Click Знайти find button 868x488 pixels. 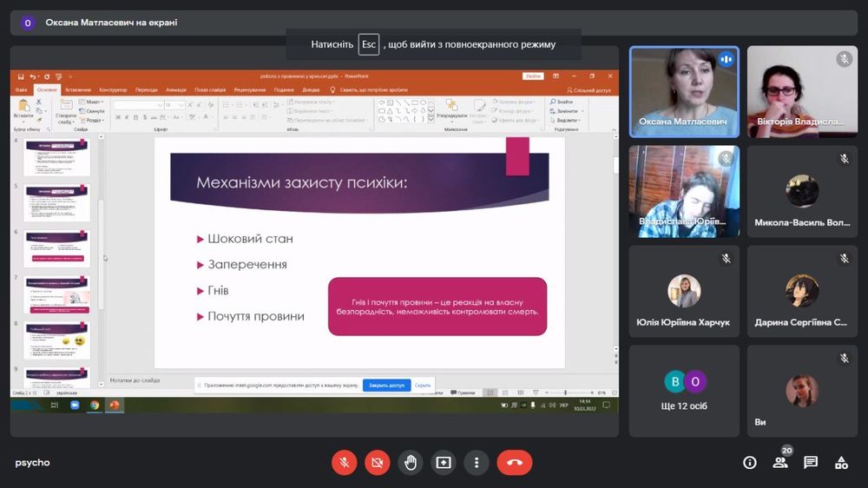[x=562, y=102]
